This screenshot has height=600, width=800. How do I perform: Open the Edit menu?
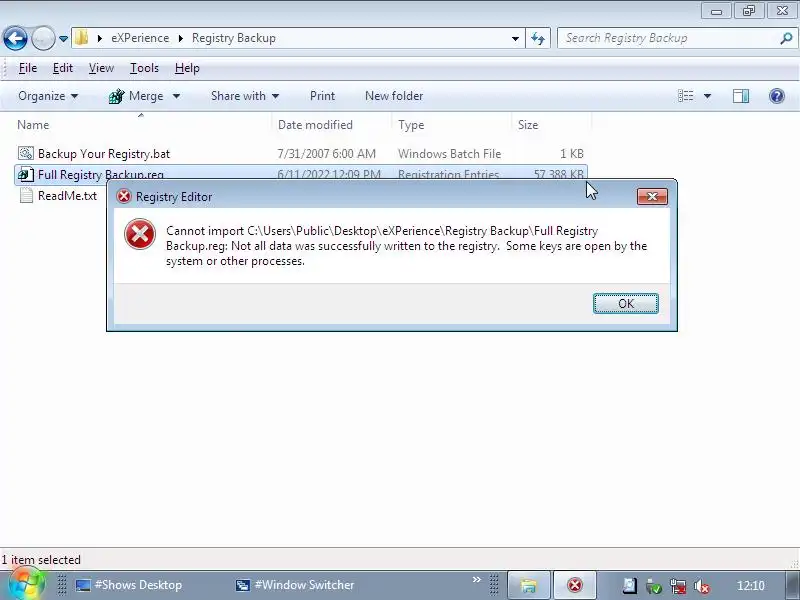[63, 68]
